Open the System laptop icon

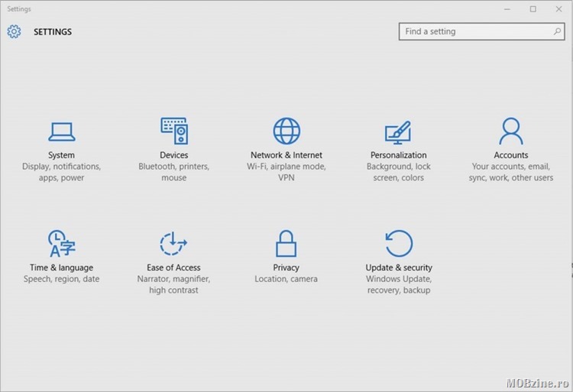tap(61, 131)
